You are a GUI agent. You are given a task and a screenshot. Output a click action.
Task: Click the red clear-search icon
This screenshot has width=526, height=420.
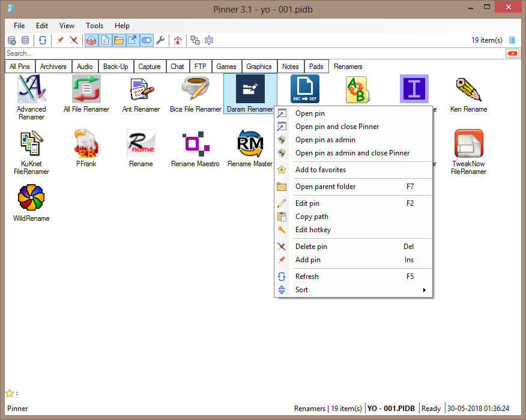512,53
